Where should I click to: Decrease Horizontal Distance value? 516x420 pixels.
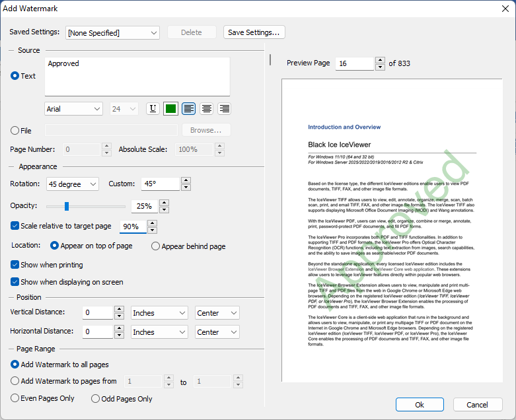(119, 335)
